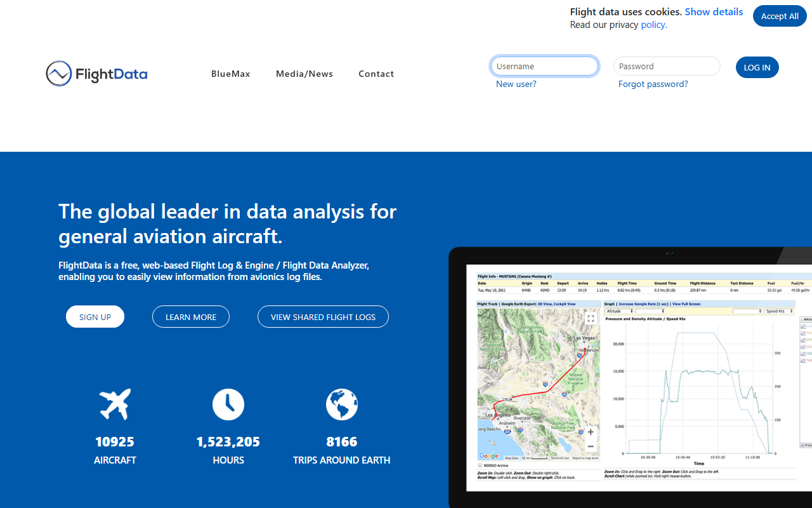
Task: Click the Accept All cookies button
Action: pos(780,16)
